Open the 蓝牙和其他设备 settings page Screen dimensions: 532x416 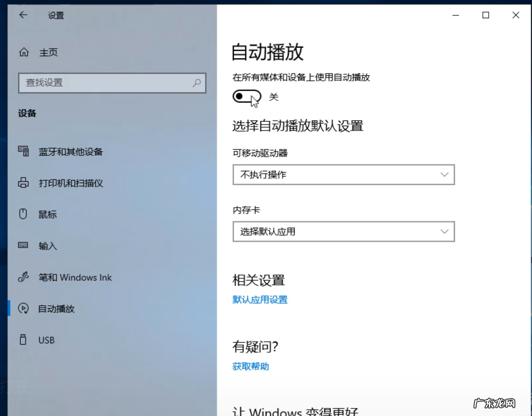(x=70, y=152)
